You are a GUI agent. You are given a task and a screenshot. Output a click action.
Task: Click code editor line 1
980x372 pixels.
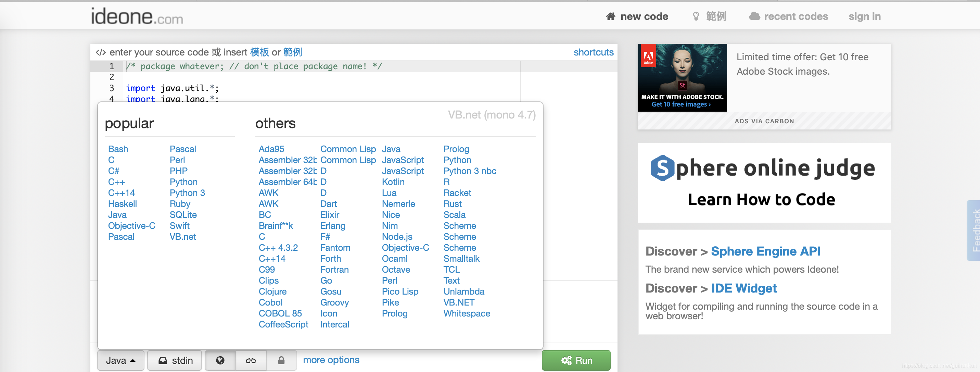click(254, 66)
